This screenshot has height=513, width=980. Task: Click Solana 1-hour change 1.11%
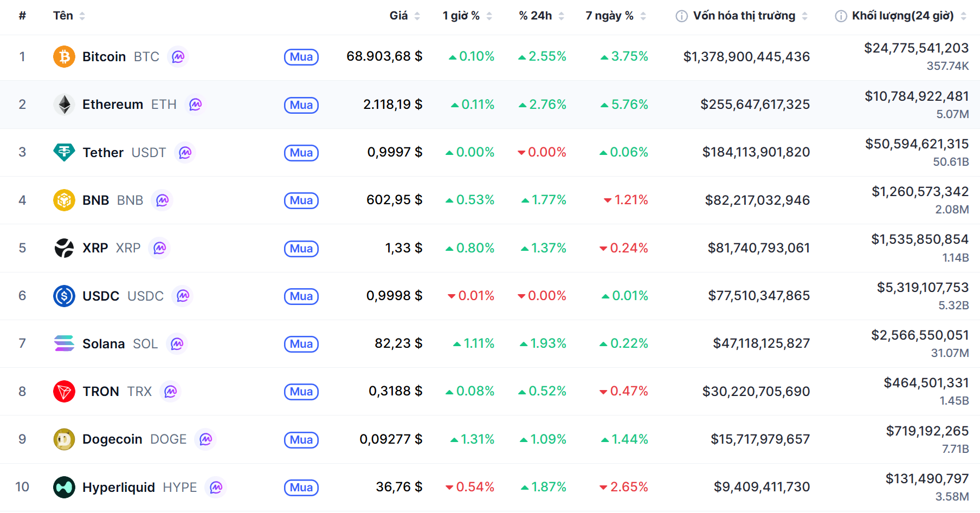click(x=474, y=343)
